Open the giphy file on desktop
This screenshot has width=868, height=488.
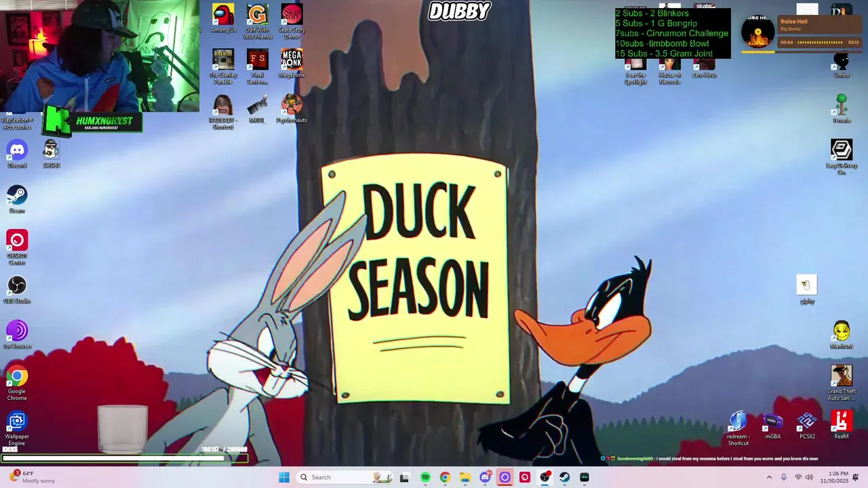click(807, 289)
